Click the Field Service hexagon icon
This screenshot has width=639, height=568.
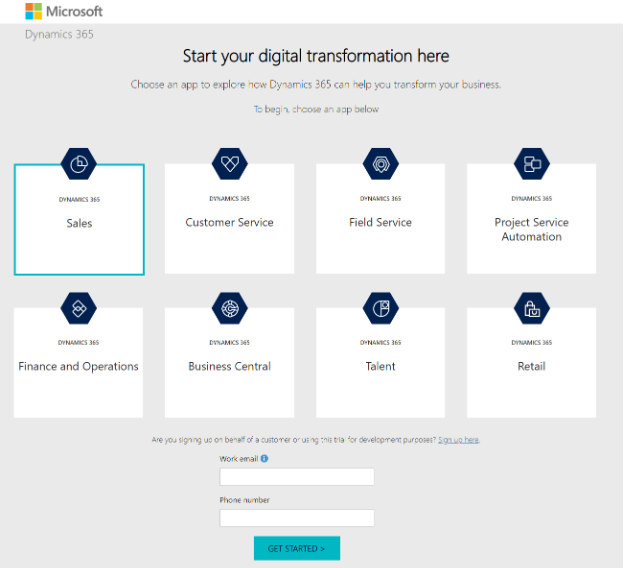381,164
